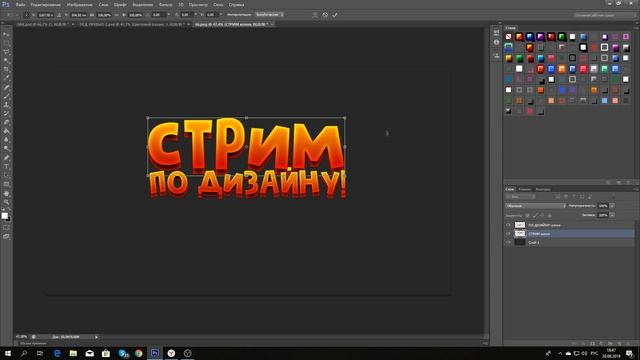Screen dimensions: 640x360
Task: Click the layer Fill value field
Action: pos(603,215)
